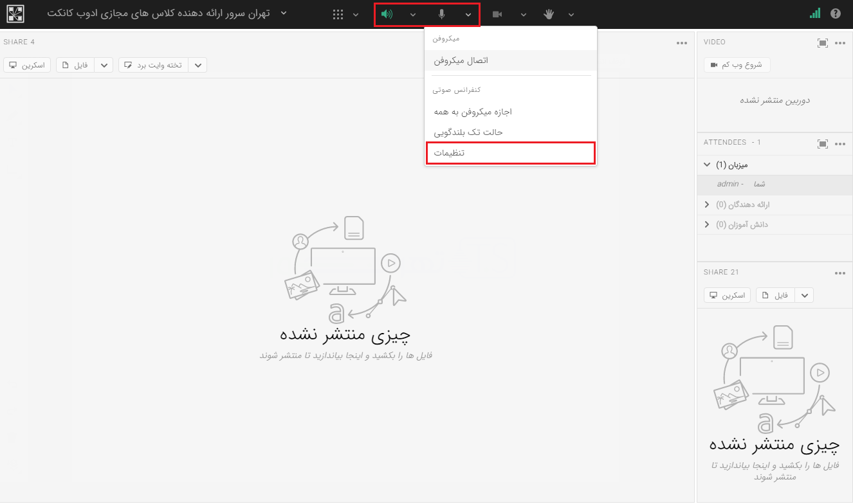
Task: Toggle the microphone icon in top bar
Action: click(442, 14)
